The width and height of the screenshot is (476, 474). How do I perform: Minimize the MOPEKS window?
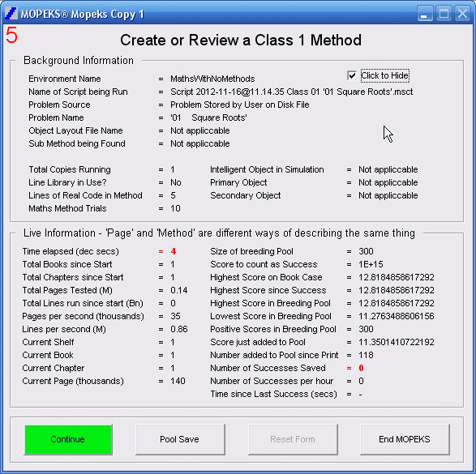(x=424, y=14)
